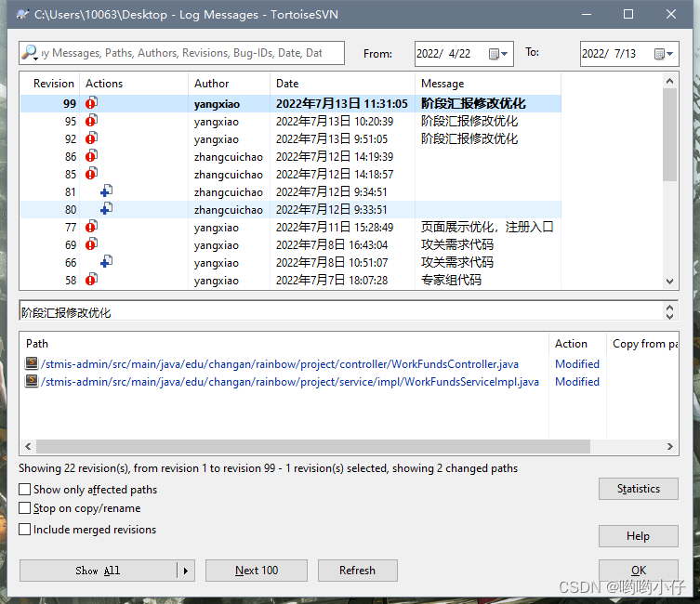Enable Show only affected paths
The height and width of the screenshot is (604, 700).
coord(25,490)
